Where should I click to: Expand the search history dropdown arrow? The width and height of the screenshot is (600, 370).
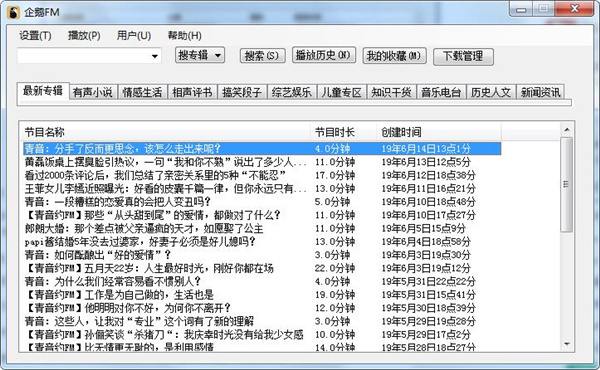(x=155, y=56)
